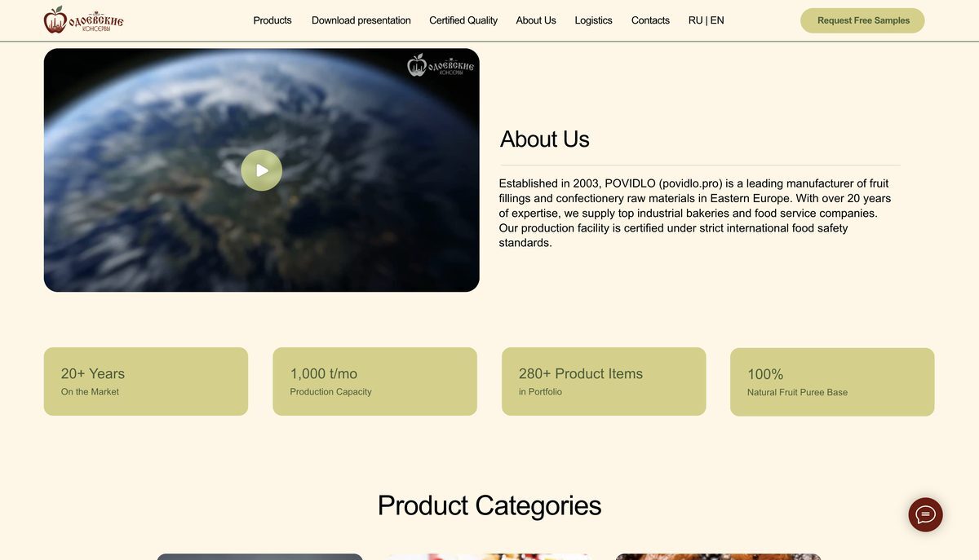Go to Certified Quality section
This screenshot has width=979, height=560.
[463, 20]
